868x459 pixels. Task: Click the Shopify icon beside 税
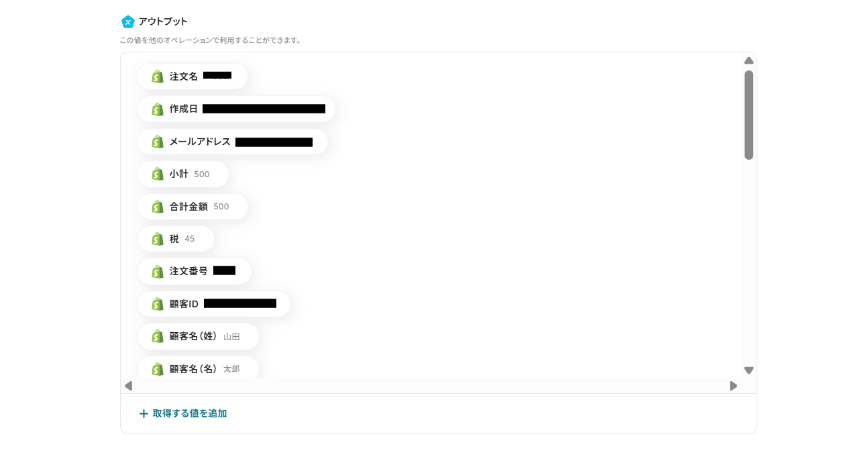pyautogui.click(x=158, y=239)
